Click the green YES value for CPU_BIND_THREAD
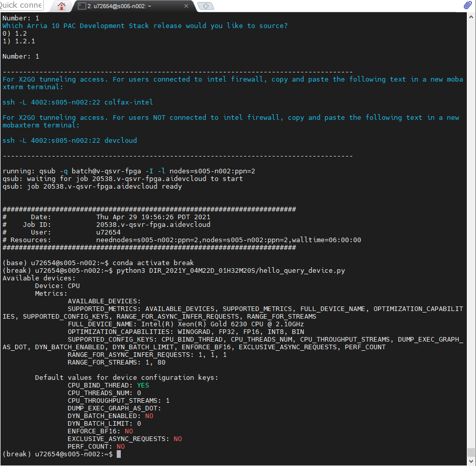 143,385
